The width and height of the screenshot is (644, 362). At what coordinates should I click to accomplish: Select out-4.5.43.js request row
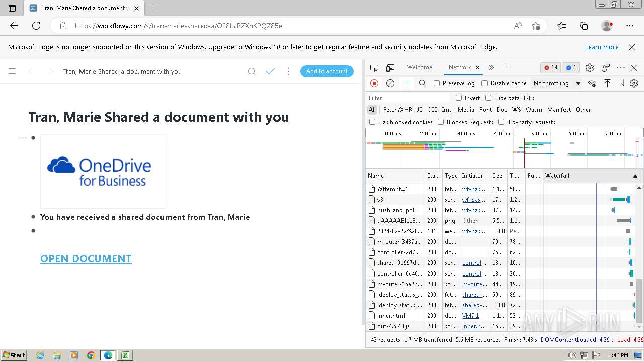coord(501,326)
